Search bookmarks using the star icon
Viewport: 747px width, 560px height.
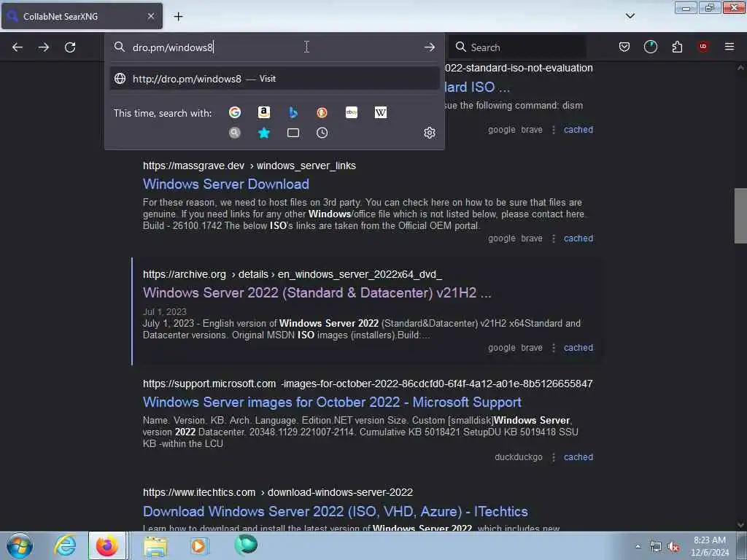[264, 133]
